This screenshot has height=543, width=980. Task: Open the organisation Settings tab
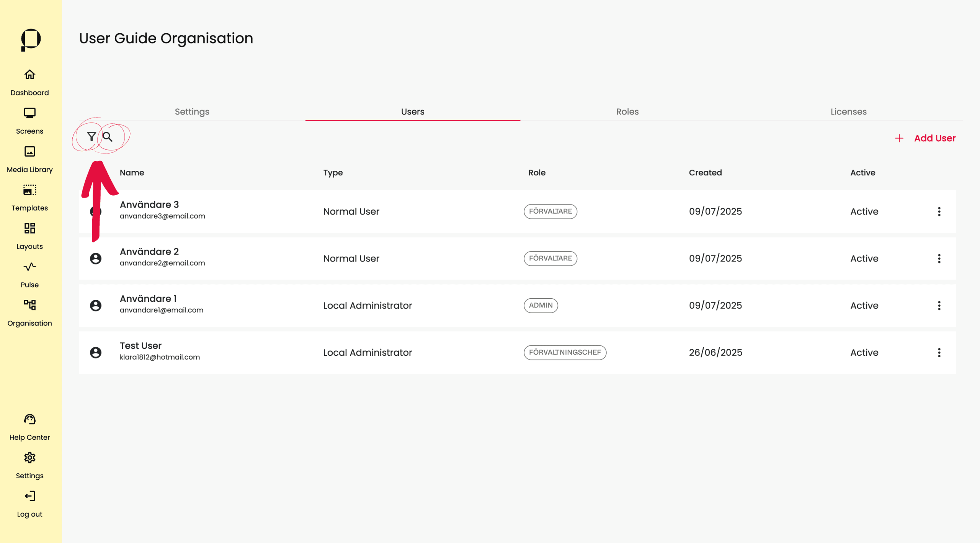click(x=192, y=111)
